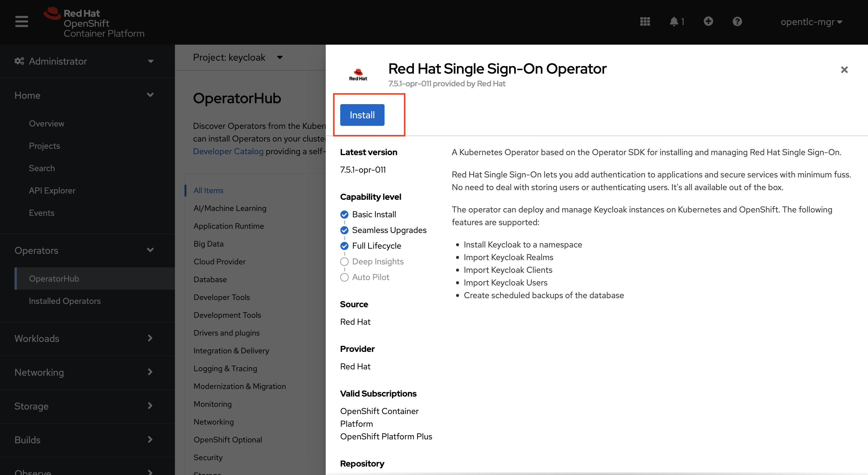Open Installed Operators in sidebar
This screenshot has height=475, width=868.
(x=65, y=301)
